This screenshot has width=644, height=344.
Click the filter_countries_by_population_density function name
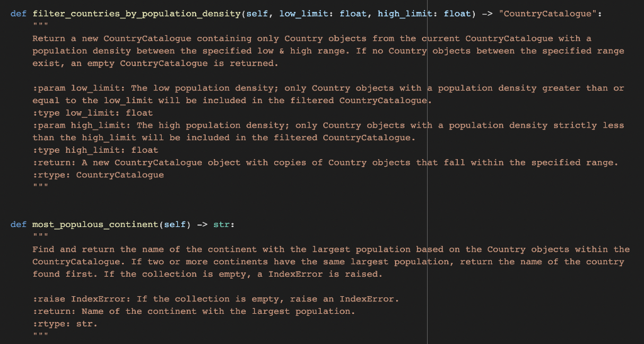(x=136, y=14)
